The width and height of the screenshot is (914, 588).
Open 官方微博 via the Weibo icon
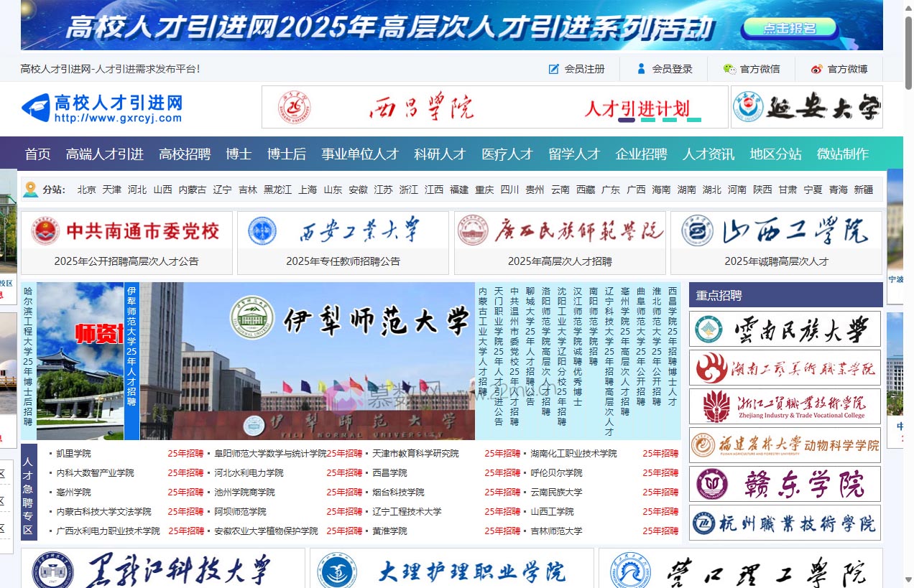[x=816, y=68]
